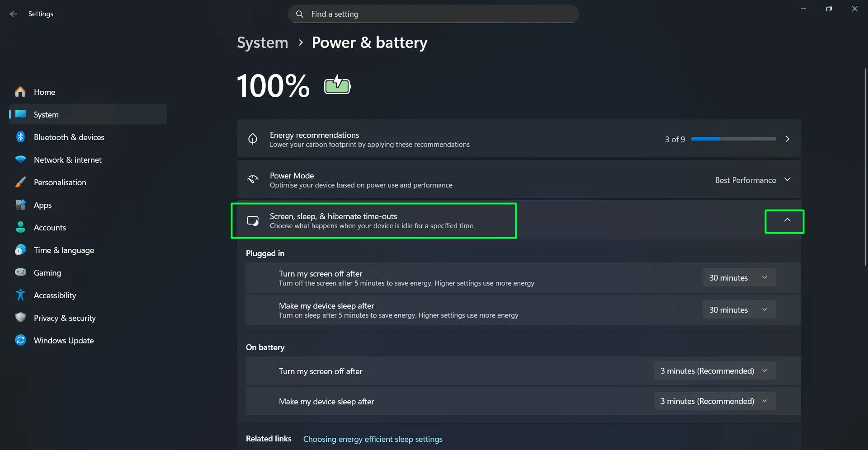Screen dimensions: 868x450
Task: Collapse Screen, sleep, & hibernate time-outs section
Action: 787,220
